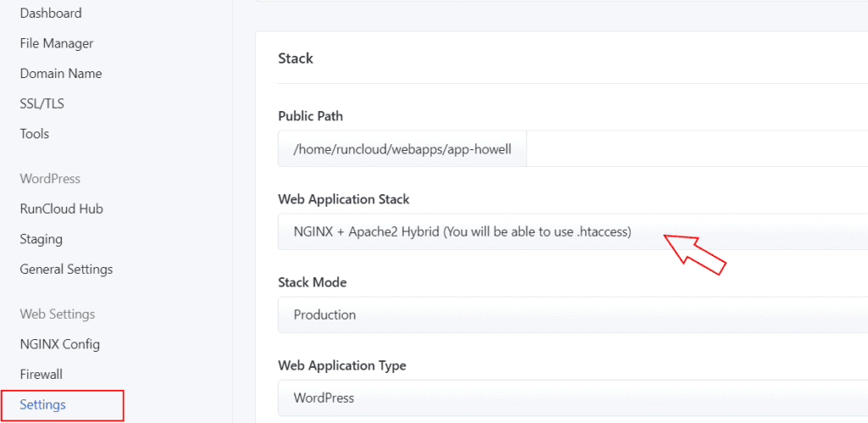Viewport: 868px width, 423px height.
Task: Open the Dashboard page
Action: coord(51,14)
